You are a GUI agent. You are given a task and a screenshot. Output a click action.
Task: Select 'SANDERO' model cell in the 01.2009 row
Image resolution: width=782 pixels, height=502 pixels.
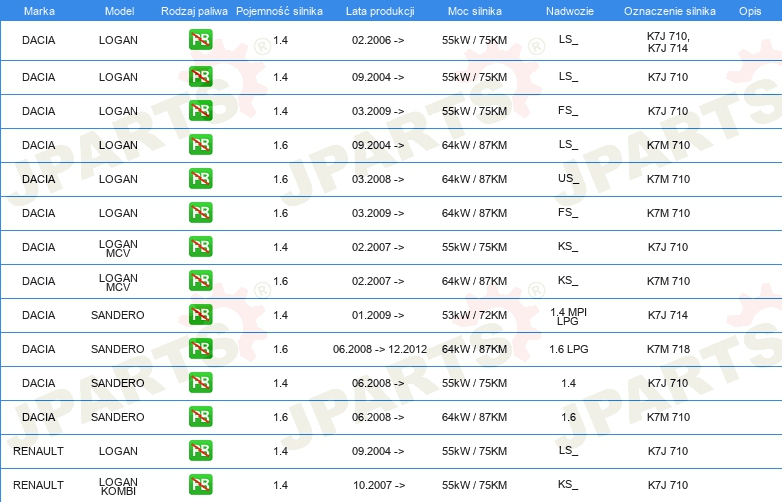118,315
